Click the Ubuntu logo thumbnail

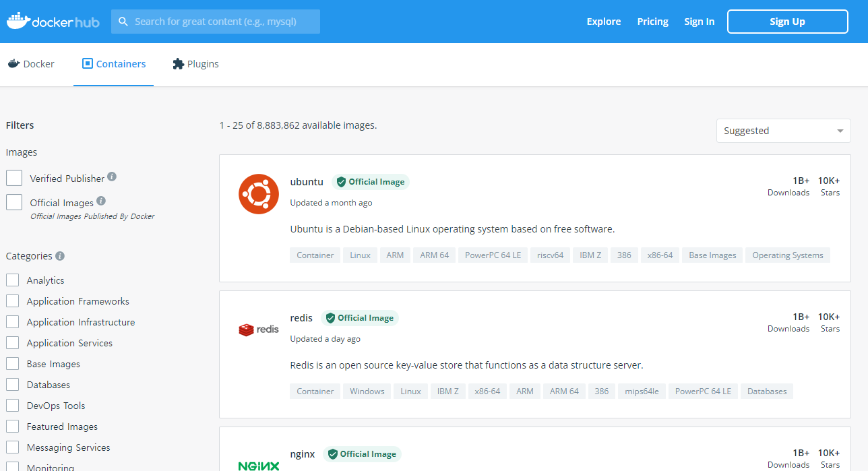click(x=259, y=194)
